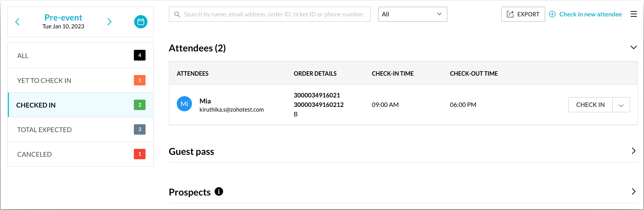Open the All filter dropdown

[412, 14]
